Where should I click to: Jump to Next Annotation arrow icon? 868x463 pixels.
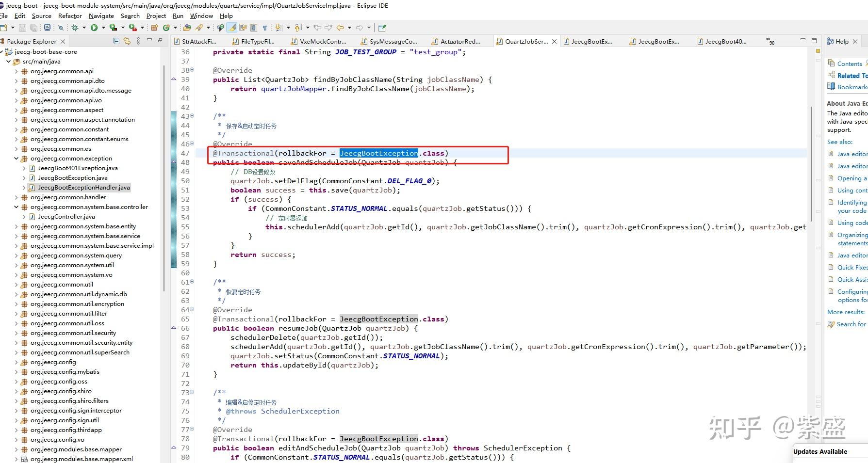[278, 28]
